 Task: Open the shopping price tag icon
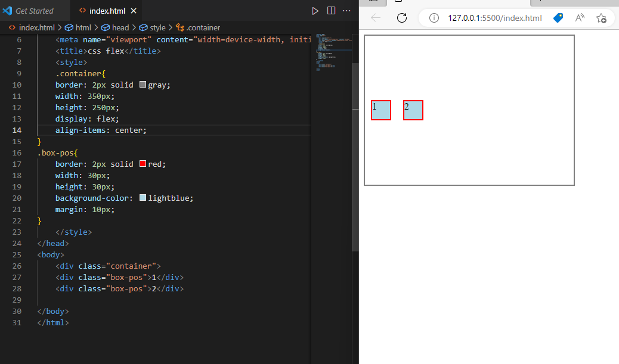(x=558, y=18)
